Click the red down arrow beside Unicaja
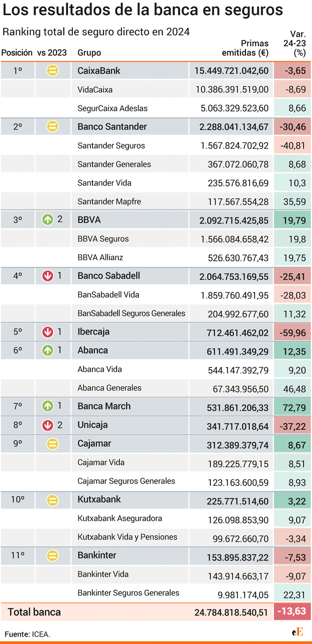Image resolution: width=312 pixels, height=644 pixels. point(48,425)
